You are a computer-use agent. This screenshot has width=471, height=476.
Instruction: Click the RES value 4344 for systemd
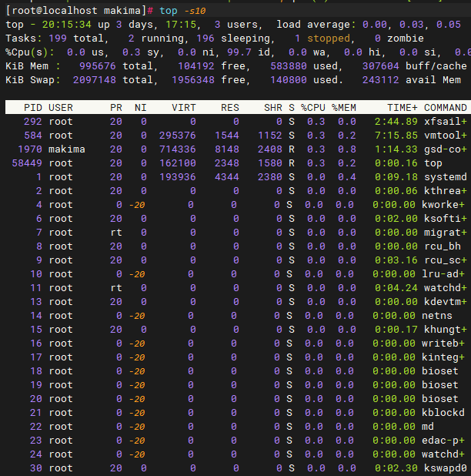click(227, 177)
